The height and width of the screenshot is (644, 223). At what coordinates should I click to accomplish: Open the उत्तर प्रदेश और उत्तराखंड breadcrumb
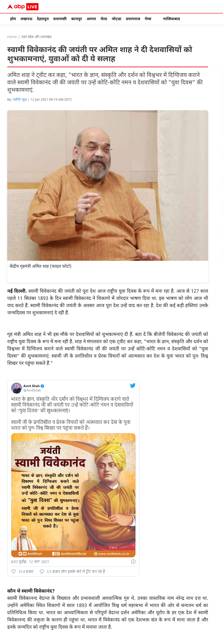(x=36, y=37)
